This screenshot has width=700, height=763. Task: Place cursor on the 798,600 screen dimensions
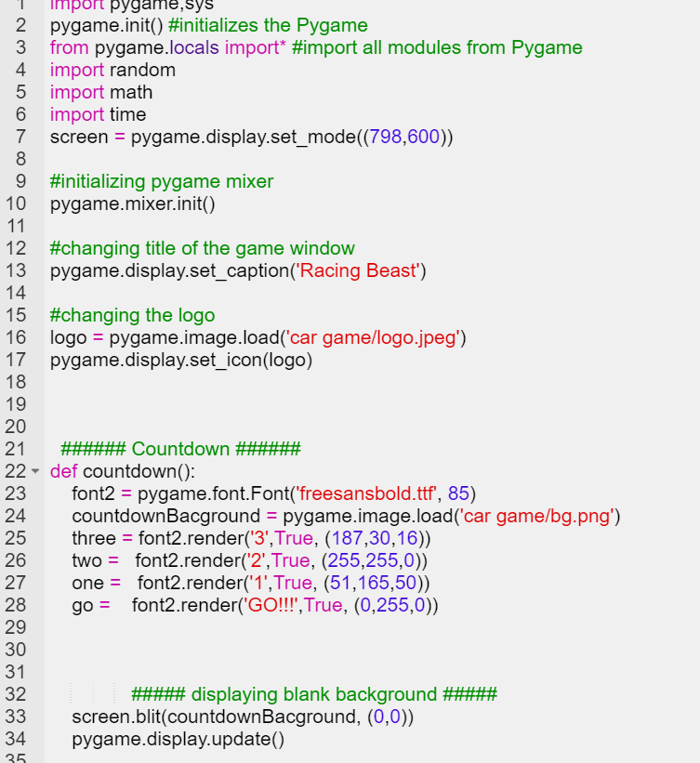point(403,137)
